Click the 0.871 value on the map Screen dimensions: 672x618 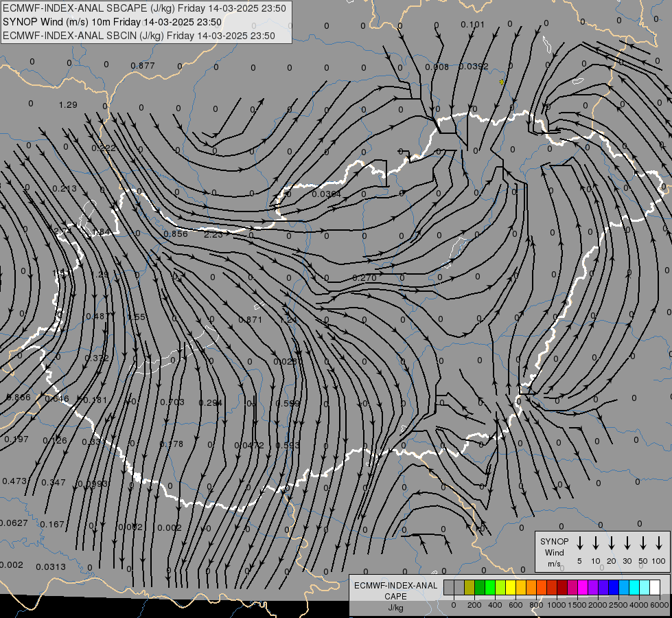click(251, 319)
